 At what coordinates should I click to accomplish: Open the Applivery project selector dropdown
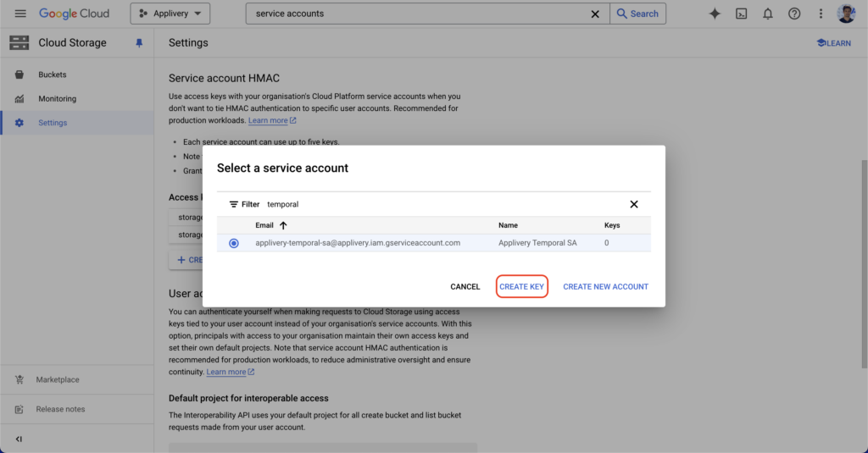pyautogui.click(x=170, y=14)
